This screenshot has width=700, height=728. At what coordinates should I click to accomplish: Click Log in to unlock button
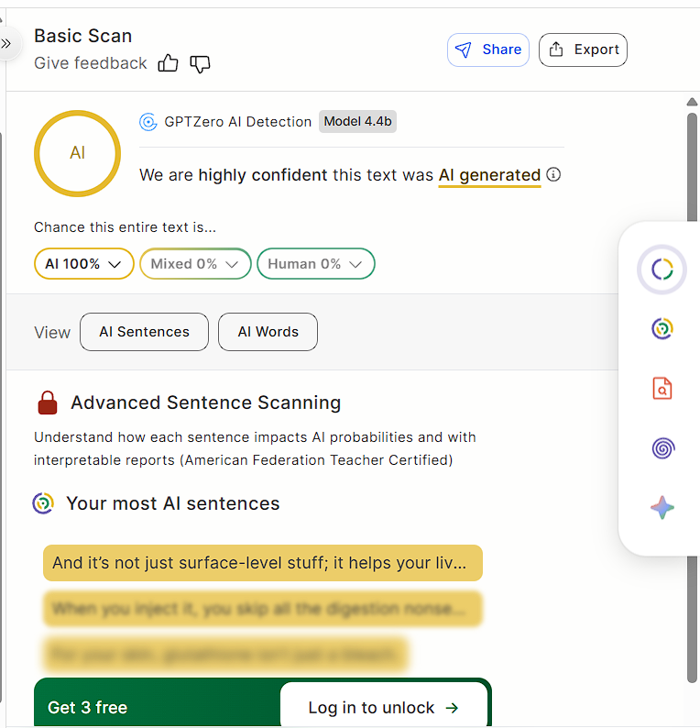point(384,707)
